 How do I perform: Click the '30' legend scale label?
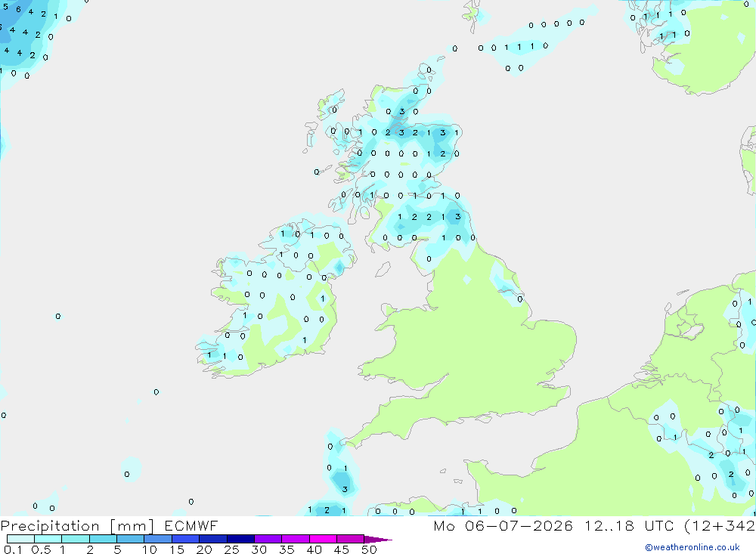tap(259, 549)
